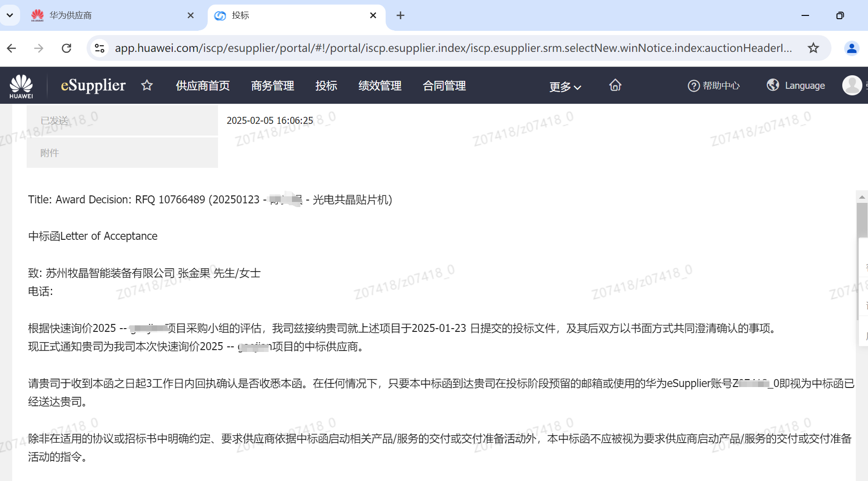868x481 pixels.
Task: Expand the 更多 dropdown menu
Action: click(x=565, y=87)
